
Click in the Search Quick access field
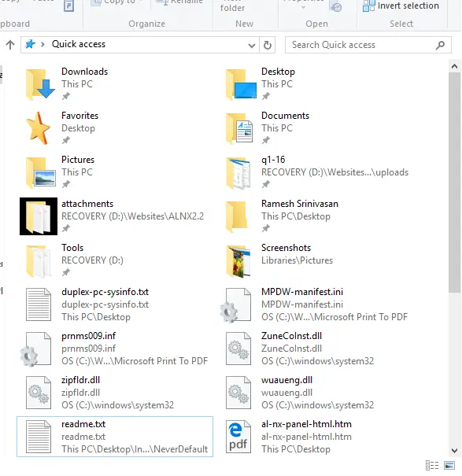360,45
